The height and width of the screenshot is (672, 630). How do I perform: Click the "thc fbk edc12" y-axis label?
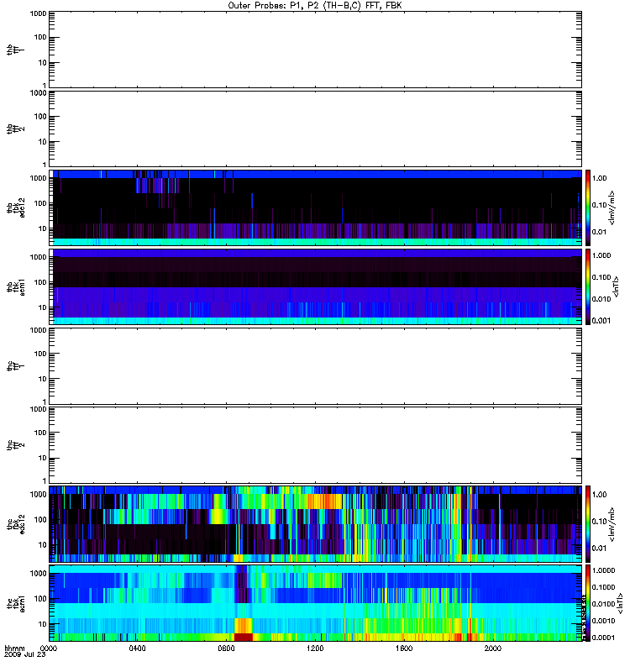15,524
